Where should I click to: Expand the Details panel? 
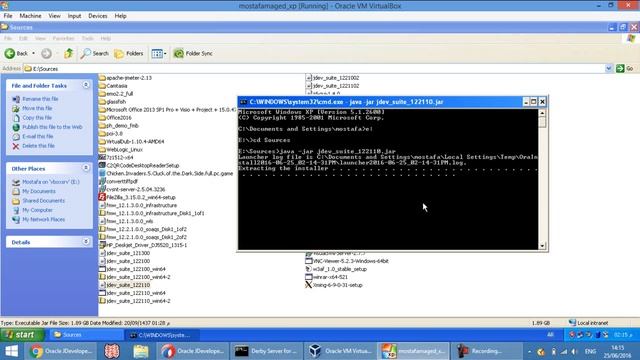coord(86,242)
